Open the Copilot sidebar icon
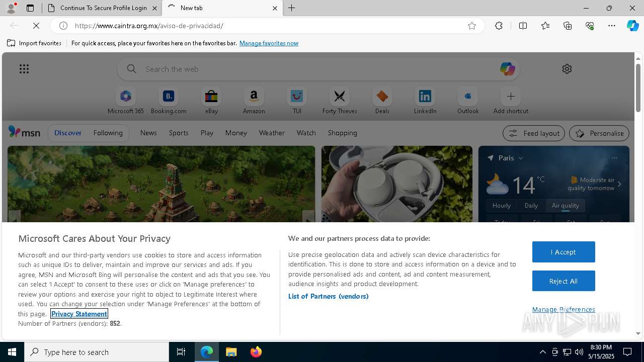 pos(632,26)
